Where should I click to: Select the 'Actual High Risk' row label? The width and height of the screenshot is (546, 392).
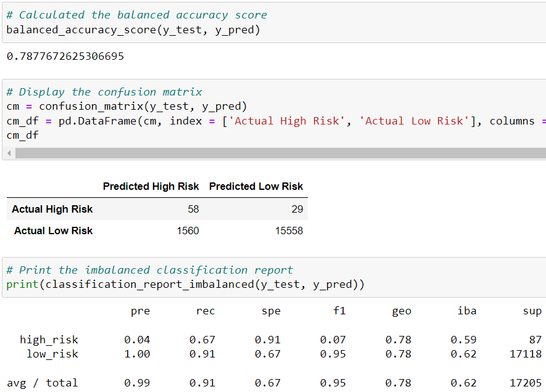click(52, 209)
